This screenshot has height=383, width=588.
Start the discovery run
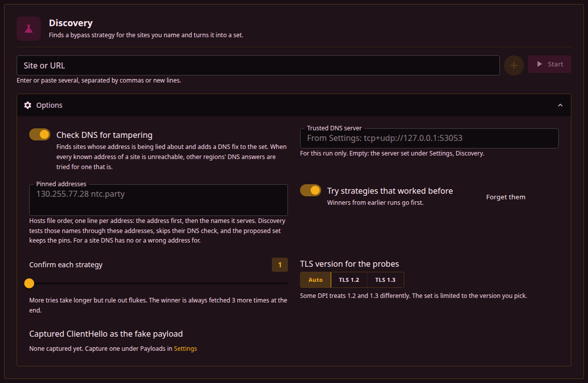point(549,64)
